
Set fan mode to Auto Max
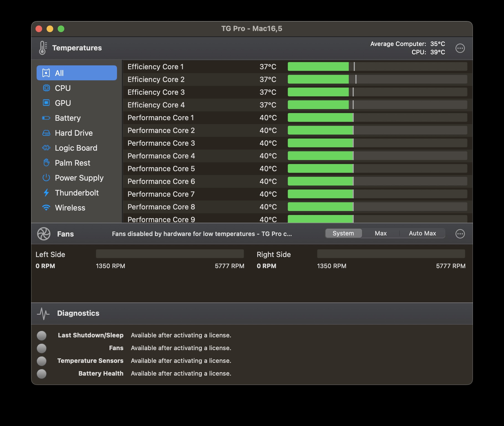[x=422, y=233]
